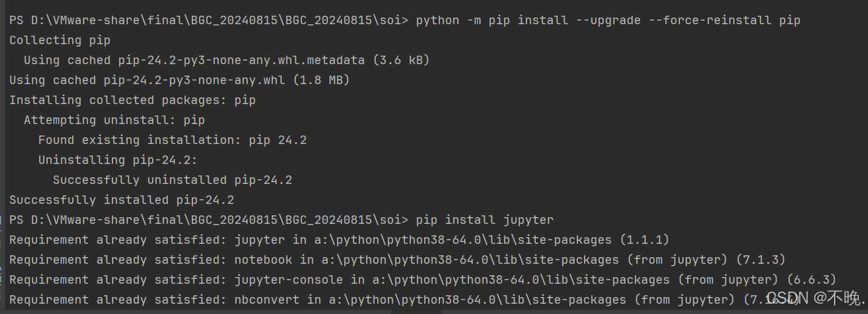This screenshot has width=868, height=314.
Task: Click 'Attempting uninstall: pip' output line
Action: pyautogui.click(x=114, y=120)
